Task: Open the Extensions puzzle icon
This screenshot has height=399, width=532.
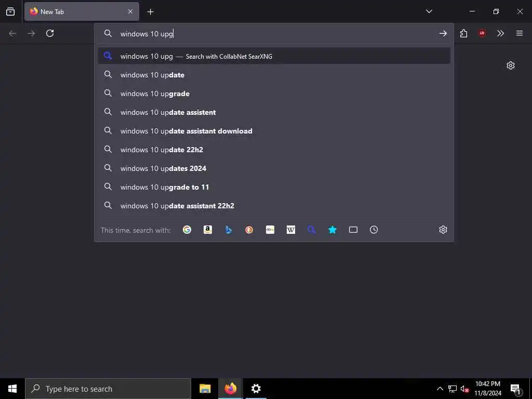Action: [464, 33]
